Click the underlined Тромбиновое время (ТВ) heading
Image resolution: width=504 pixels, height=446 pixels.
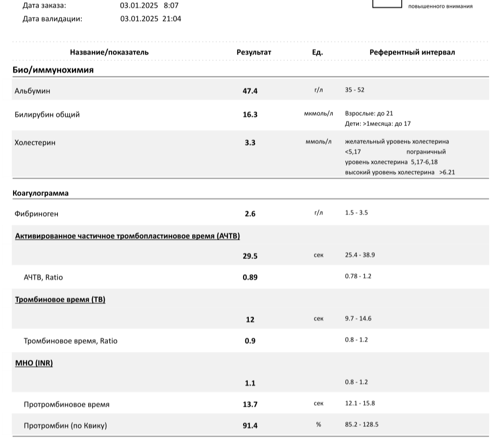click(x=60, y=300)
